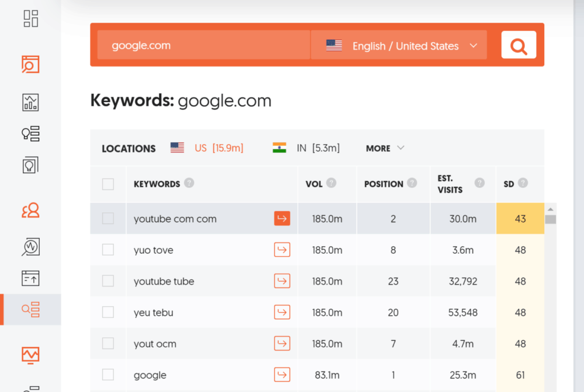This screenshot has width=584, height=392.
Task: Click the orange arrow icon beside youtube com com
Action: (282, 218)
